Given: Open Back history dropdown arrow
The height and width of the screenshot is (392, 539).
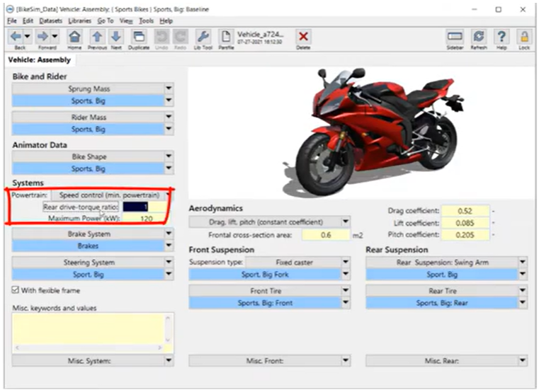Looking at the screenshot, I should coord(27,36).
